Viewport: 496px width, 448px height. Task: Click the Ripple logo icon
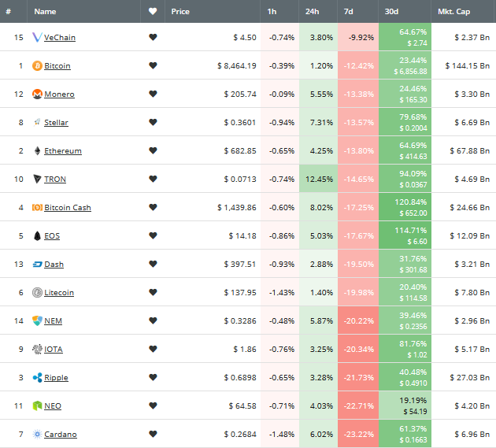click(37, 377)
